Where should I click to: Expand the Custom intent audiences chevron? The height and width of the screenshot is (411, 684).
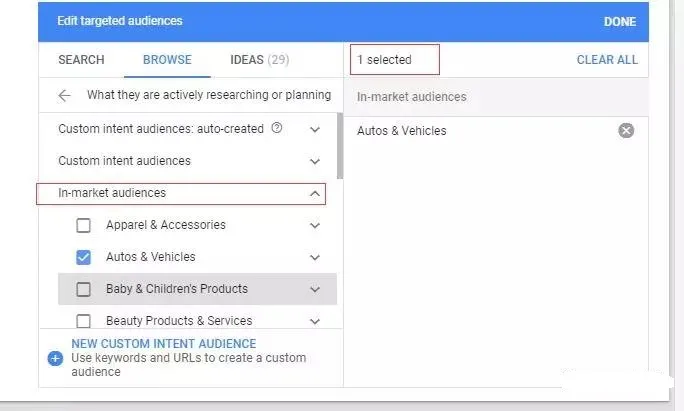(x=315, y=161)
